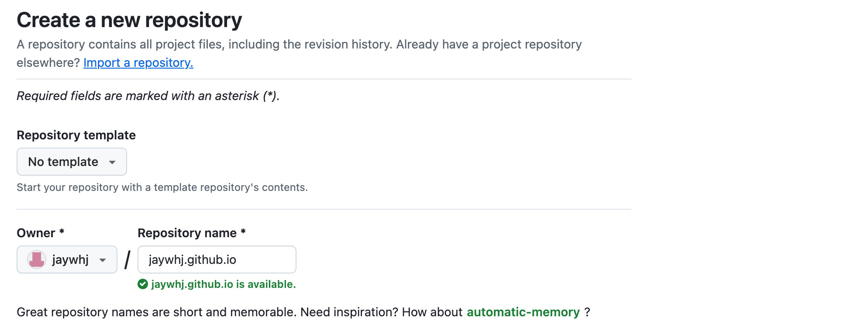Viewport: 868px width, 332px height.
Task: Click the asterisk next to Repository name
Action: pos(243,232)
